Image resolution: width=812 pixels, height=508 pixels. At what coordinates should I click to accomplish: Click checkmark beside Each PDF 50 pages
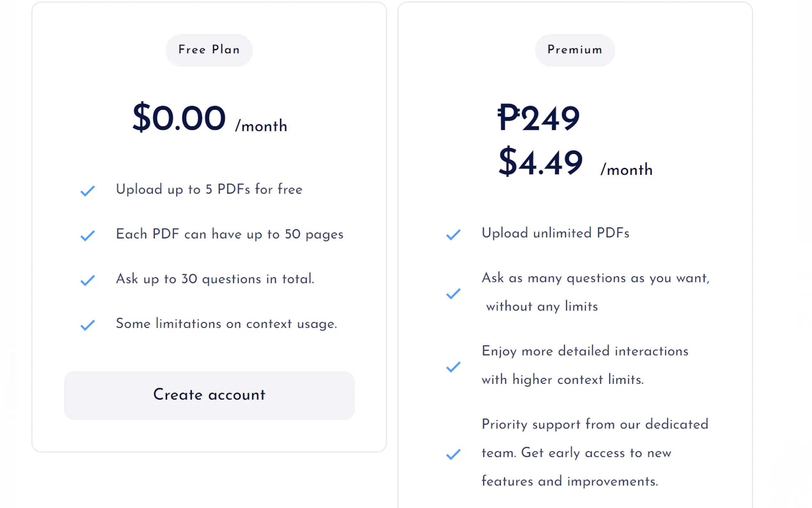tap(88, 235)
